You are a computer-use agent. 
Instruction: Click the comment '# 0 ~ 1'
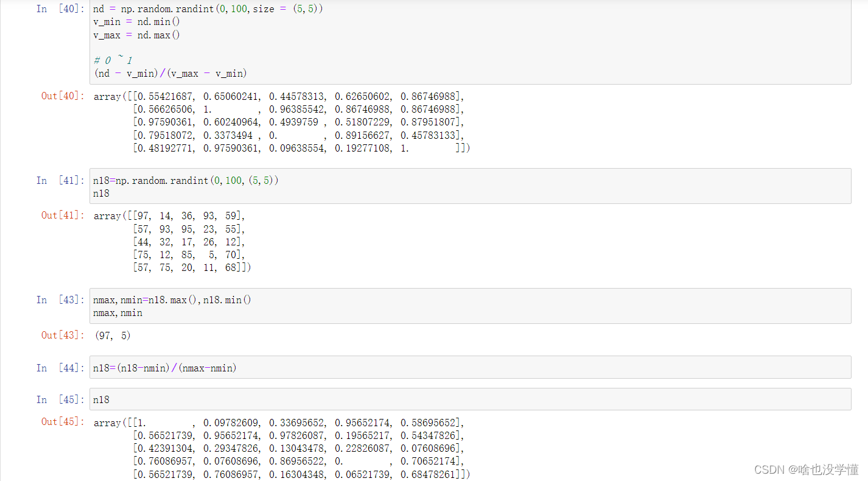pyautogui.click(x=113, y=60)
